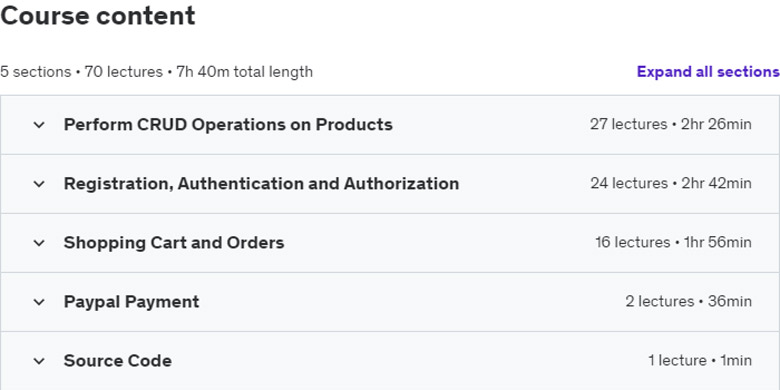Click the 24 lectures • 2hr 42min label
Image resolution: width=780 pixels, height=390 pixels.
click(x=671, y=184)
